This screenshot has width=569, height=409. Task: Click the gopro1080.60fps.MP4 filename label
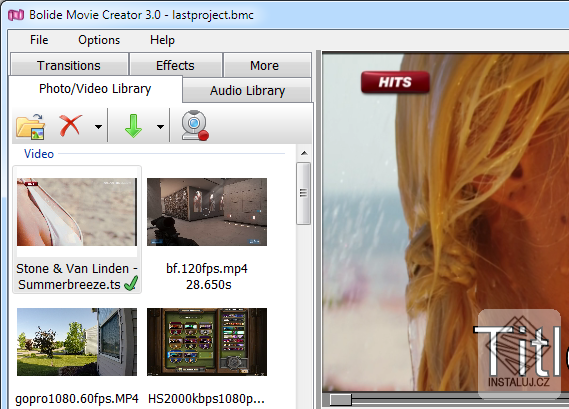tap(77, 399)
